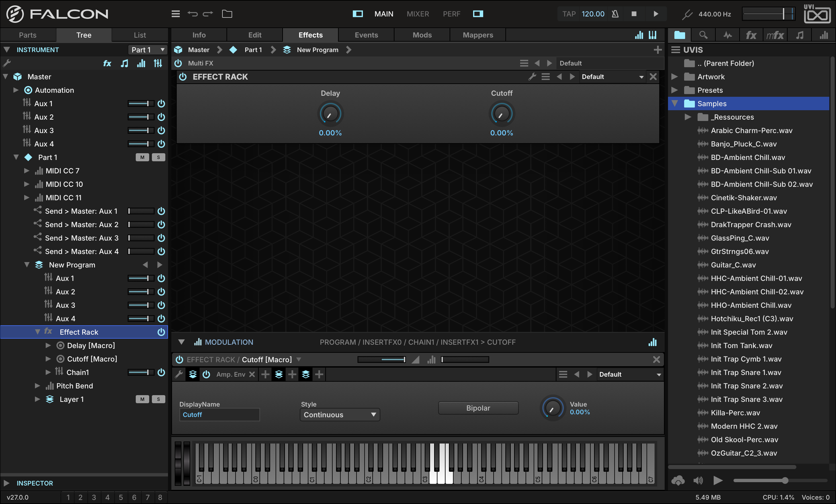Toggle power for Master Aux 1
Screen dimensions: 836x504
[x=161, y=103]
